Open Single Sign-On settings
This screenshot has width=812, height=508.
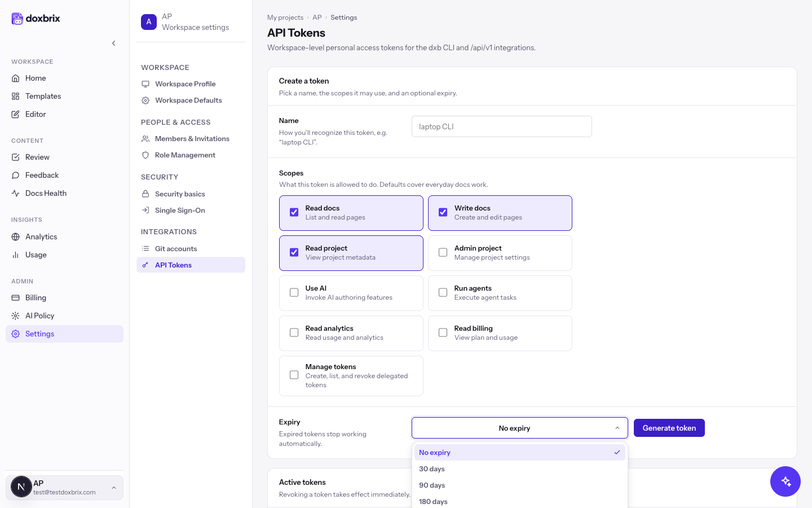point(191,210)
